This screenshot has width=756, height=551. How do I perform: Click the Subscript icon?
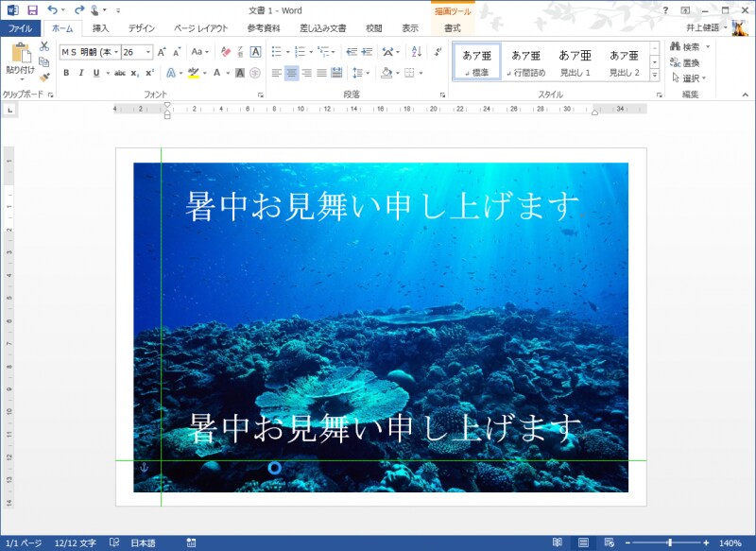coord(133,73)
